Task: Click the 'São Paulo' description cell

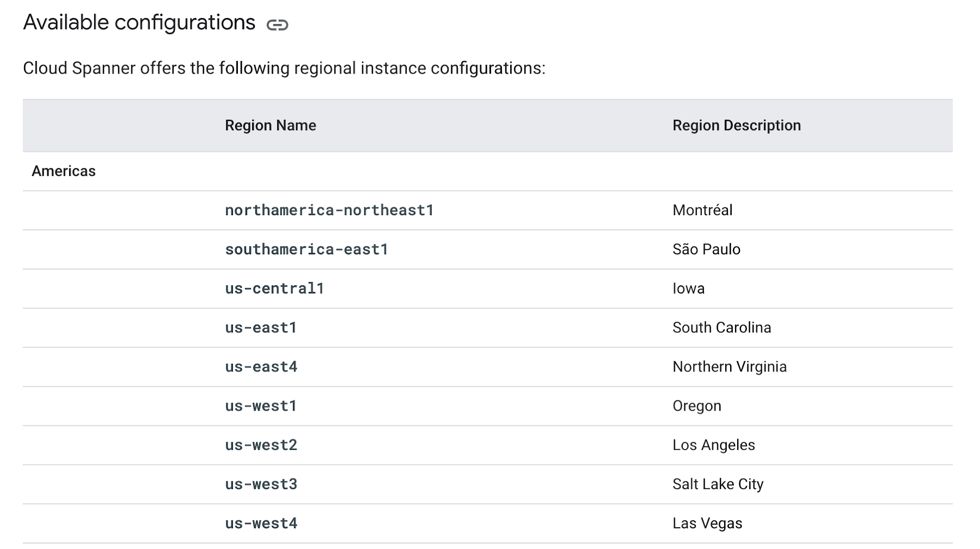Action: 707,249
